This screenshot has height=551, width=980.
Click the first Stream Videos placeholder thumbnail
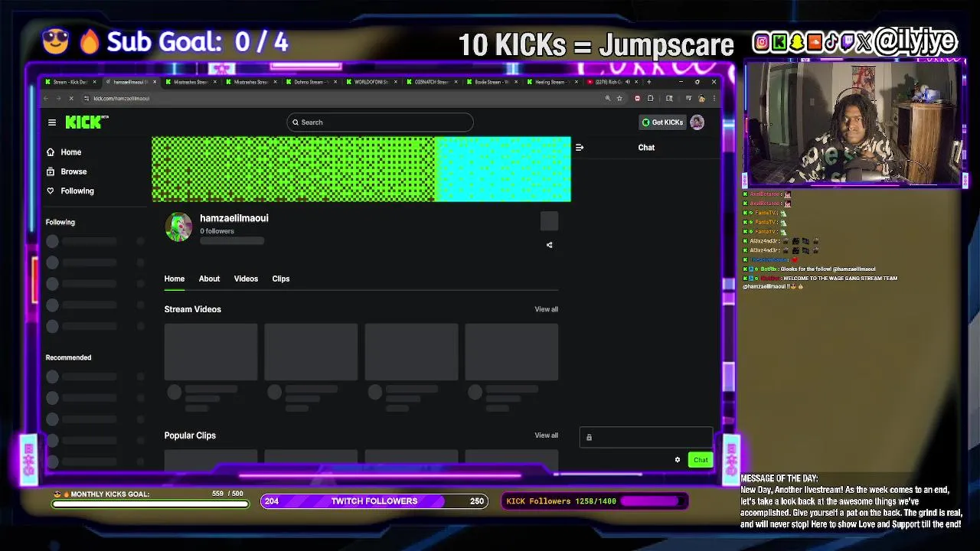tap(211, 352)
